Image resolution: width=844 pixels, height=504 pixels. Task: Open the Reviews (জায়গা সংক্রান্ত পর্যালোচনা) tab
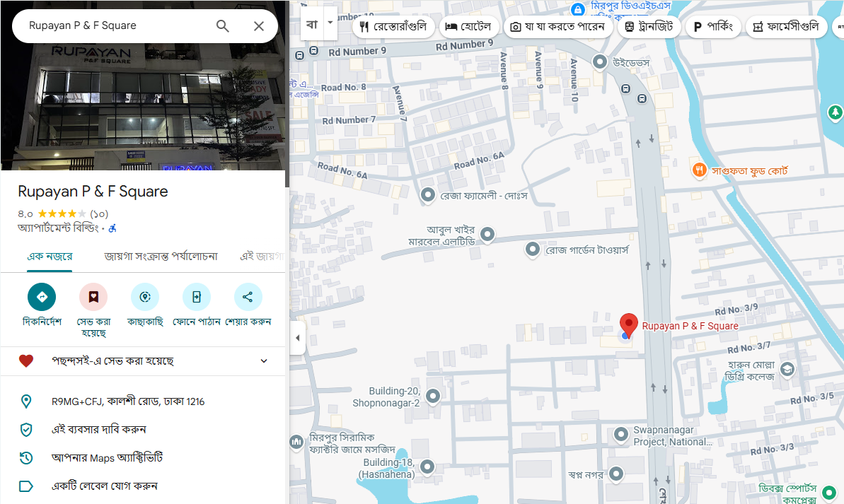[161, 257]
